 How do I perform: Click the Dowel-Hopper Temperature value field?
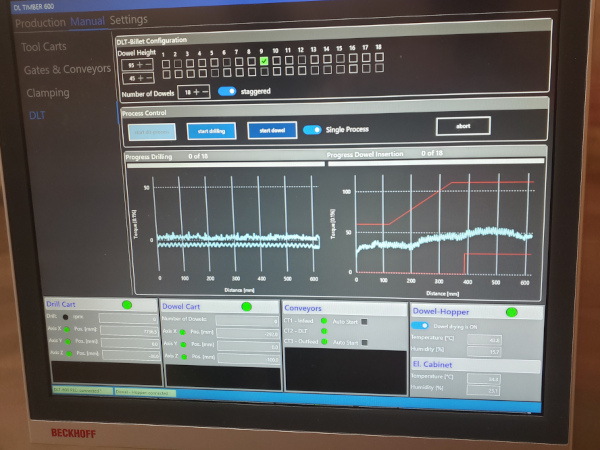point(484,339)
